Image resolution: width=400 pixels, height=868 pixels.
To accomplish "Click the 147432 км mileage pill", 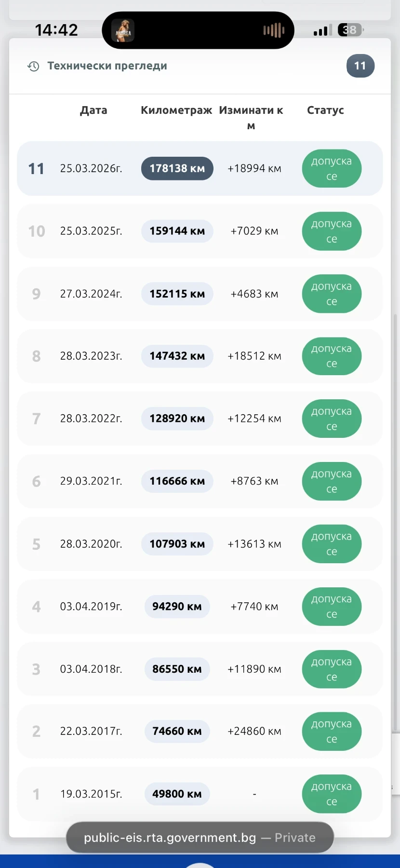I will [x=177, y=356].
